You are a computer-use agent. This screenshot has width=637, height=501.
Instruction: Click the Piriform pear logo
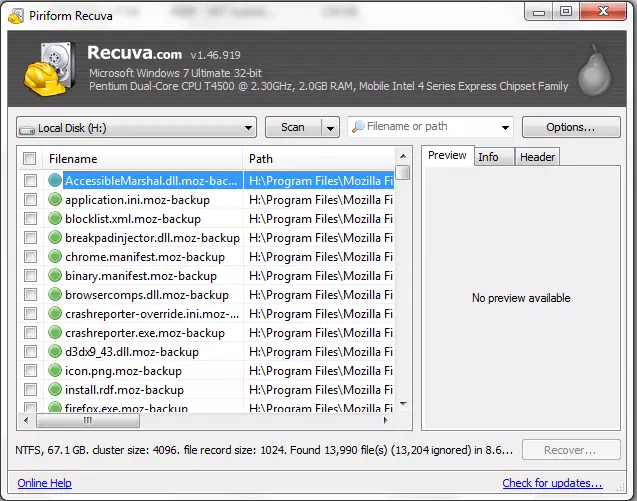[594, 70]
